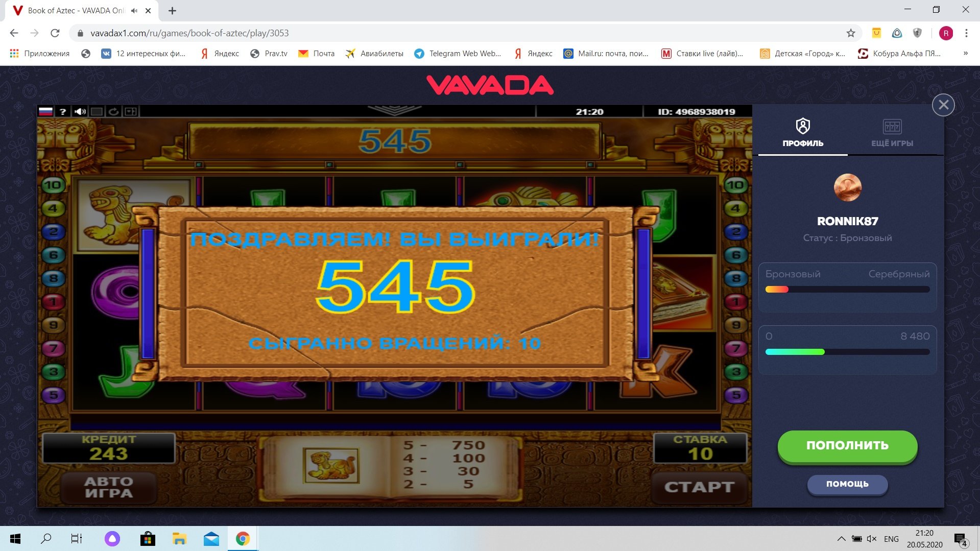Bookmark page with the star icon

[x=851, y=33]
